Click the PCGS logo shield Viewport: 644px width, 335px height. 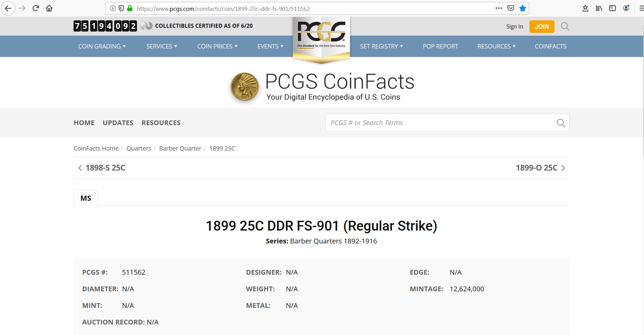[321, 40]
